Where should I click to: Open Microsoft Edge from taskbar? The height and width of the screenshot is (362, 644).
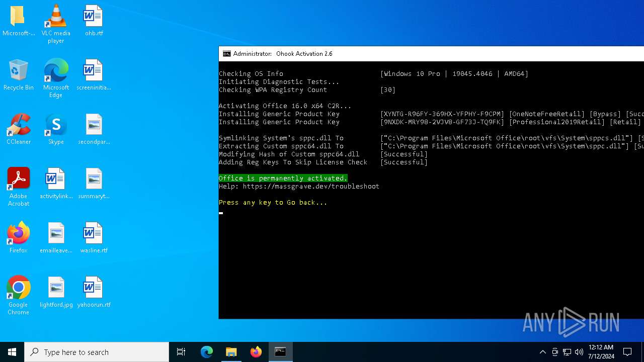(207, 352)
